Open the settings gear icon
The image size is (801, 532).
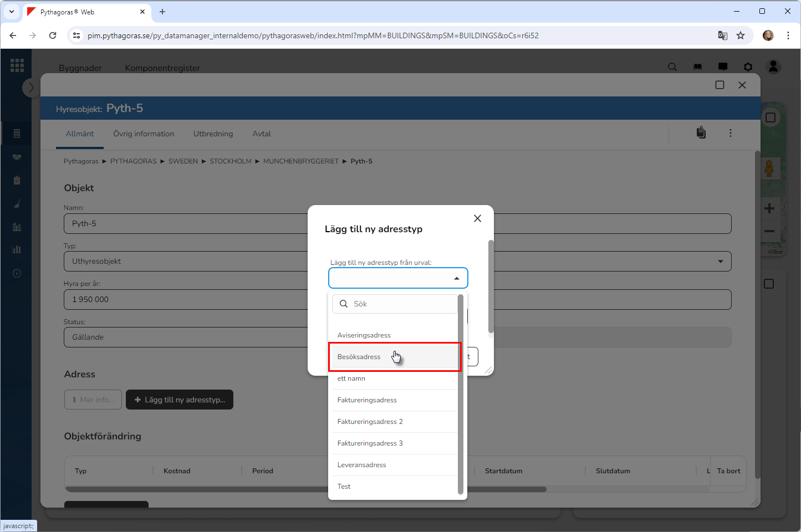point(748,67)
